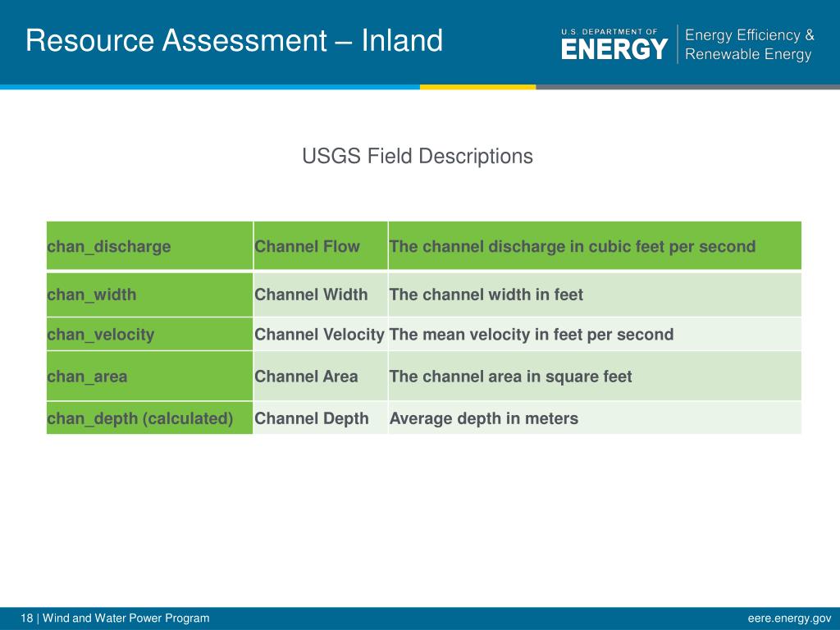Viewport: 840px width, 630px height.
Task: Click the 'chan_width' table cell
Action: tap(149, 294)
